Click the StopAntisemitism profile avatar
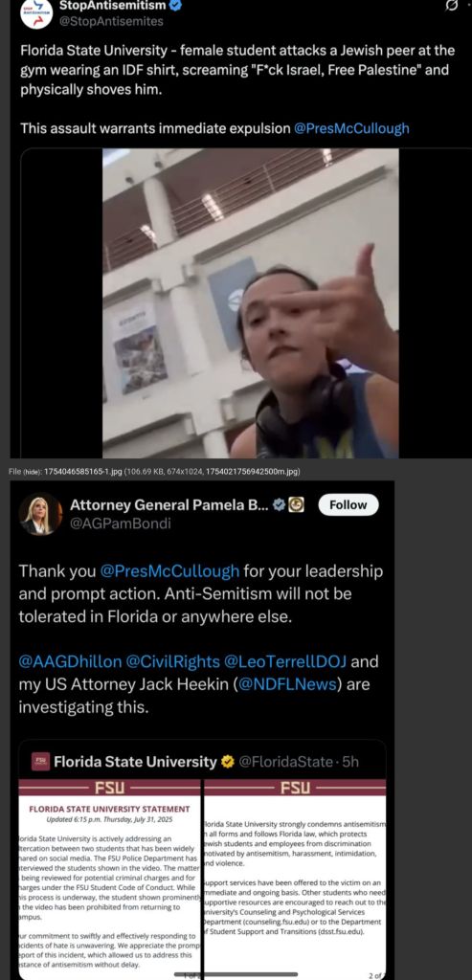The width and height of the screenshot is (472, 980). 35,13
